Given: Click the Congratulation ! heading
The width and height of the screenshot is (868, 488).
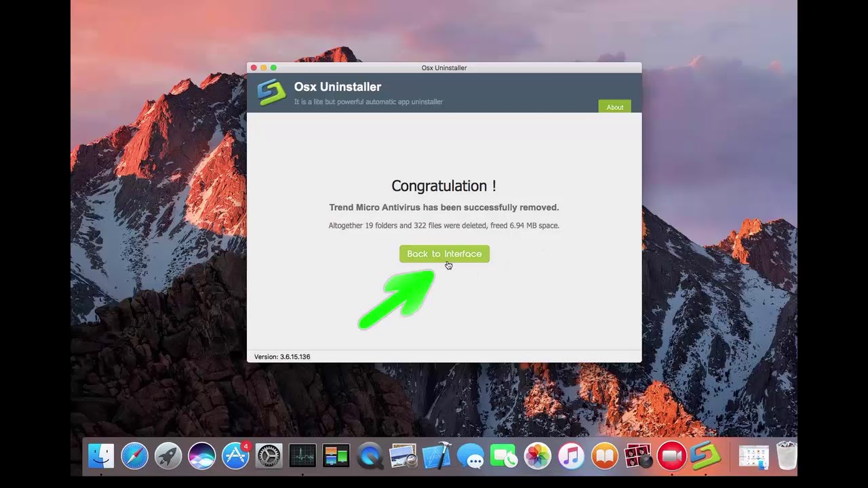Looking at the screenshot, I should tap(443, 186).
